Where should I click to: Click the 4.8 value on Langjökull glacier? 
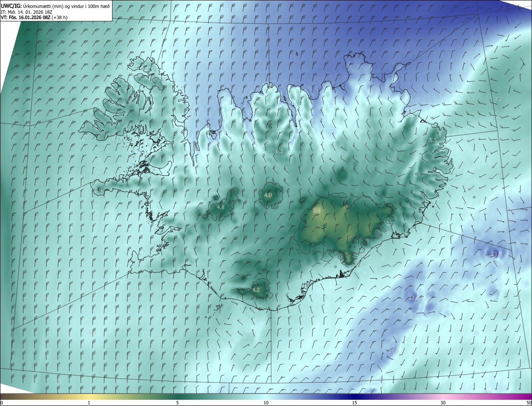click(221, 207)
